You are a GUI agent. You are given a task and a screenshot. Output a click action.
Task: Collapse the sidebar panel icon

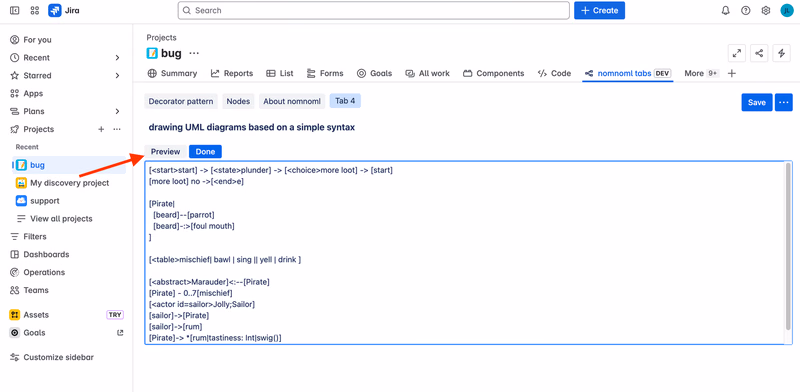coord(15,10)
